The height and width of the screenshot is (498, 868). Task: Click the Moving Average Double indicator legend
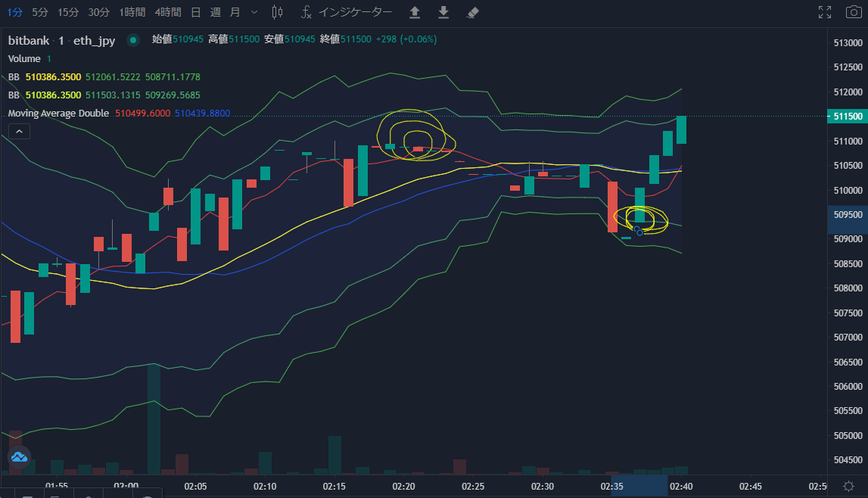click(59, 113)
